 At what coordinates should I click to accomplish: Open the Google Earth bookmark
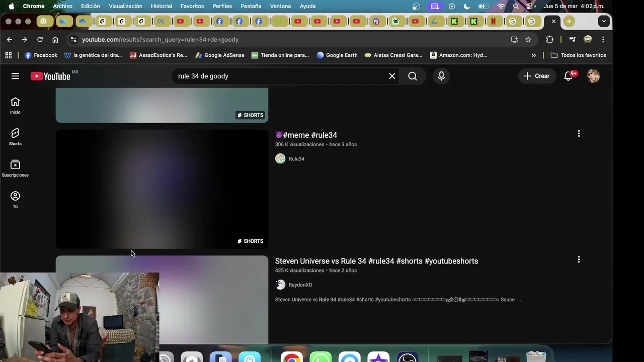(337, 55)
